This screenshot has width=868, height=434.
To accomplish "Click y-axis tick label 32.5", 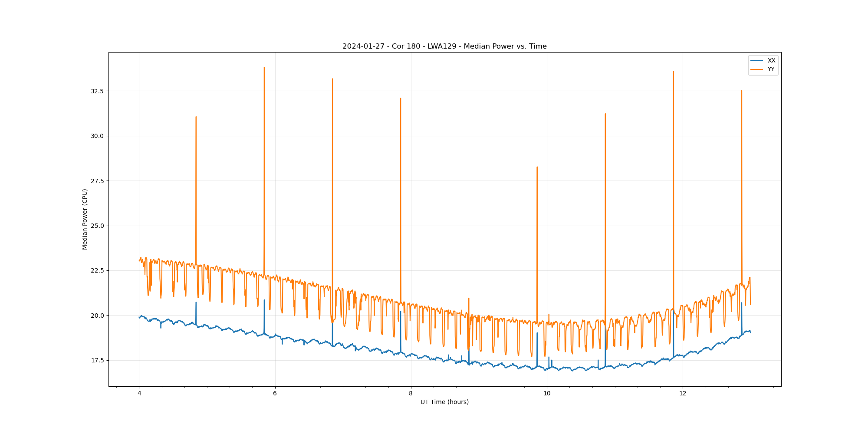I will (97, 91).
